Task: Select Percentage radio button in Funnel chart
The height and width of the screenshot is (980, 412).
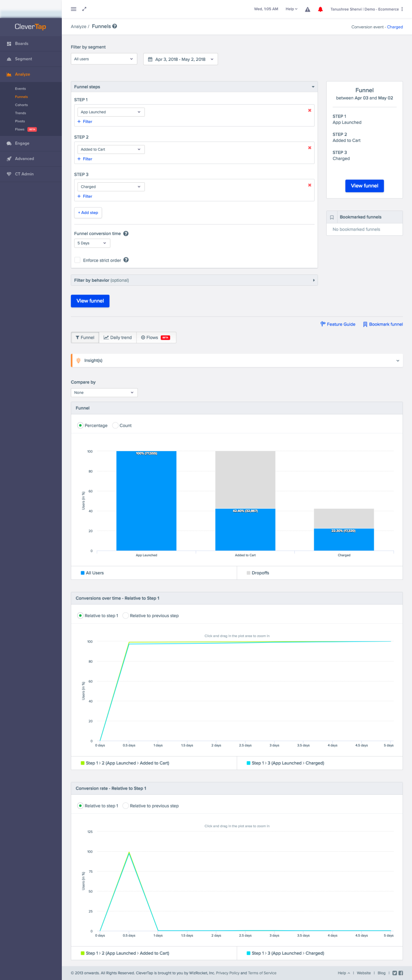Action: tap(80, 425)
